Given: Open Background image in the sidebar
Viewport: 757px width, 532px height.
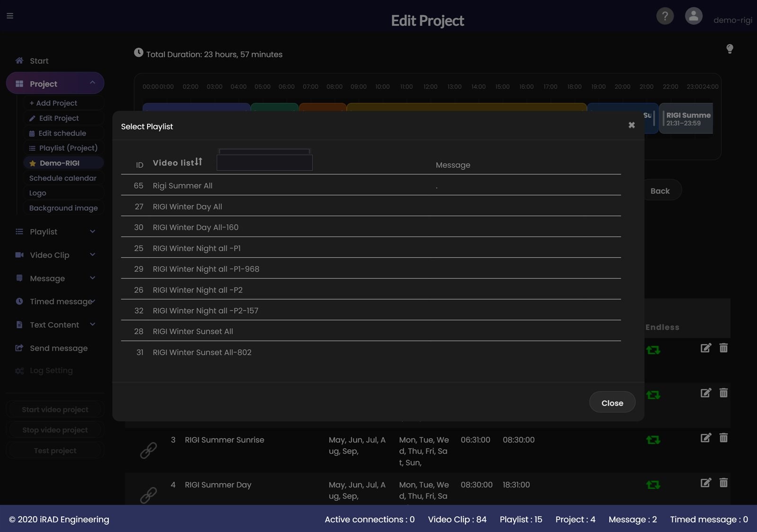Looking at the screenshot, I should point(63,208).
